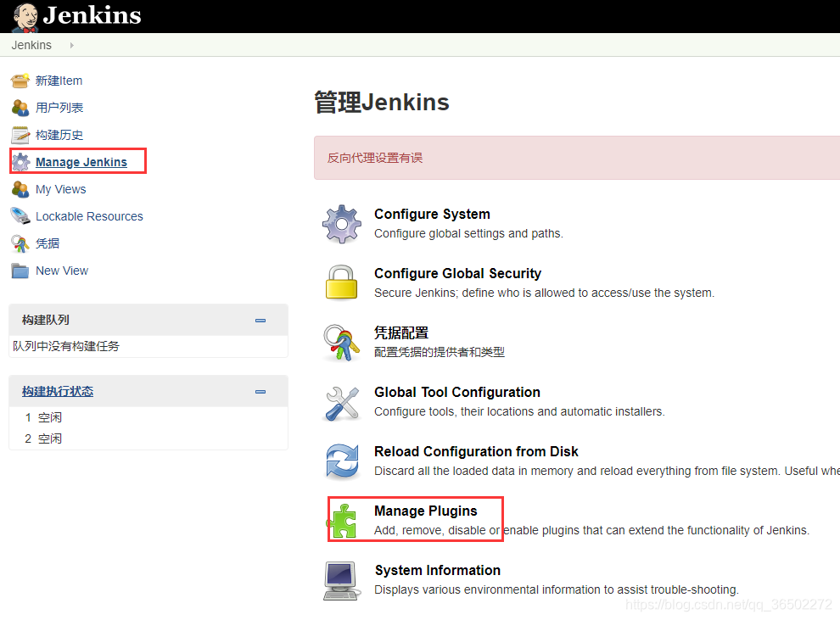The image size is (840, 620).
Task: Click the 反向代理设置有误 warning message
Action: coord(375,158)
